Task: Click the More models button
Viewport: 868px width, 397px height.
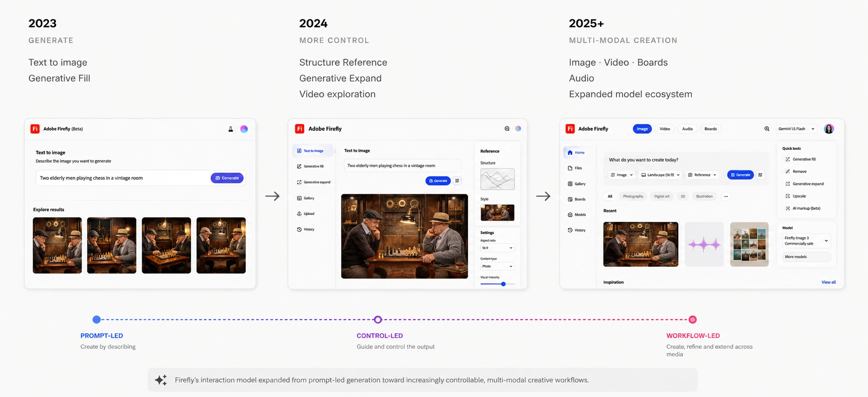Action: point(806,257)
